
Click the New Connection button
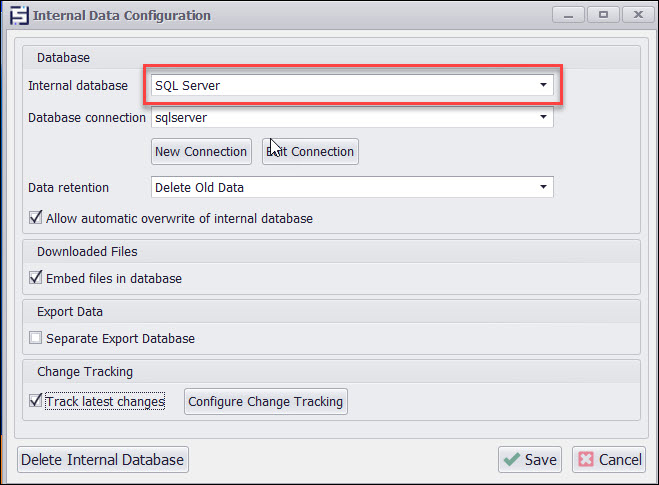pyautogui.click(x=201, y=152)
